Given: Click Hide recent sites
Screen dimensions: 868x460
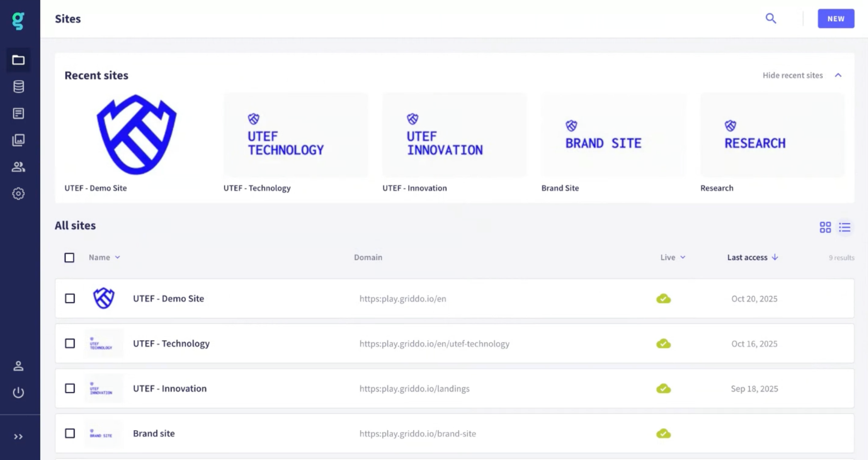Looking at the screenshot, I should tap(793, 75).
